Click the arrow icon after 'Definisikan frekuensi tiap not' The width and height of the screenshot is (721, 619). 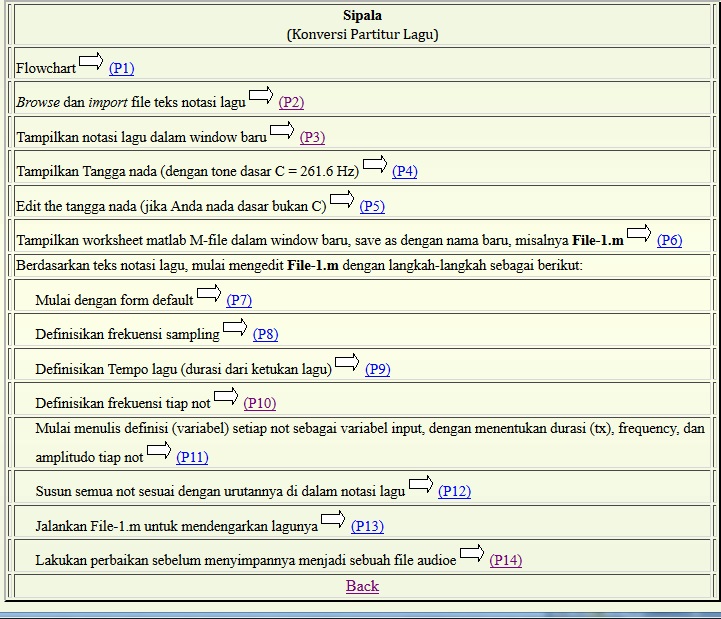pyautogui.click(x=226, y=395)
